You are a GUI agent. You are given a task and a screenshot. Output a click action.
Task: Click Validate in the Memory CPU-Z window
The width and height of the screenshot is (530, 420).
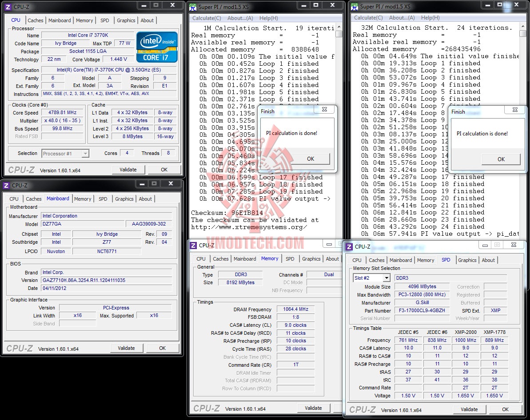[x=313, y=408]
